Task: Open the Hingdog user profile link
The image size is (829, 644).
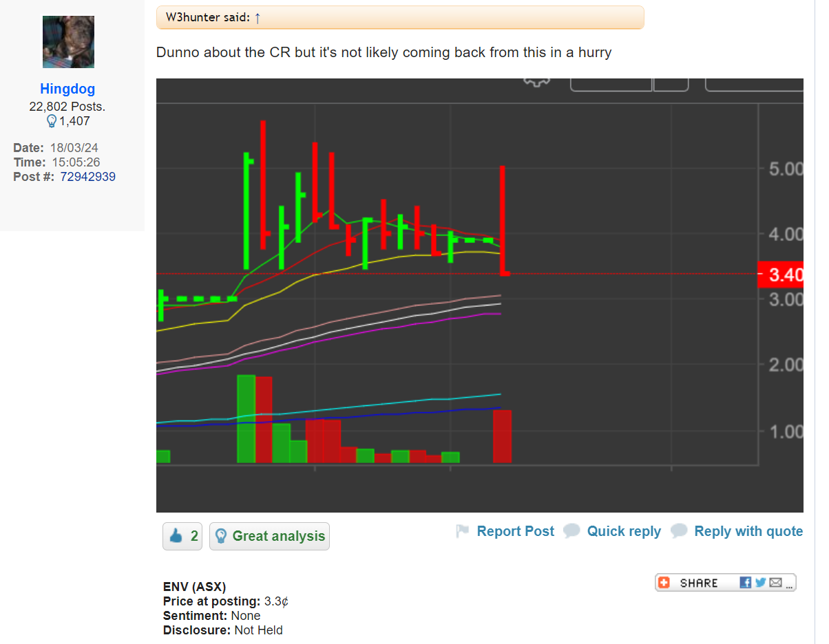Action: pyautogui.click(x=67, y=89)
